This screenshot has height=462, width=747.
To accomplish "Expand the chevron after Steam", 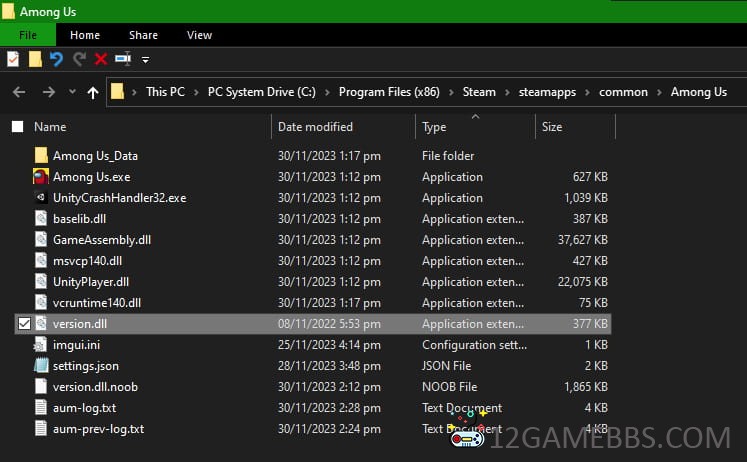I will 507,92.
